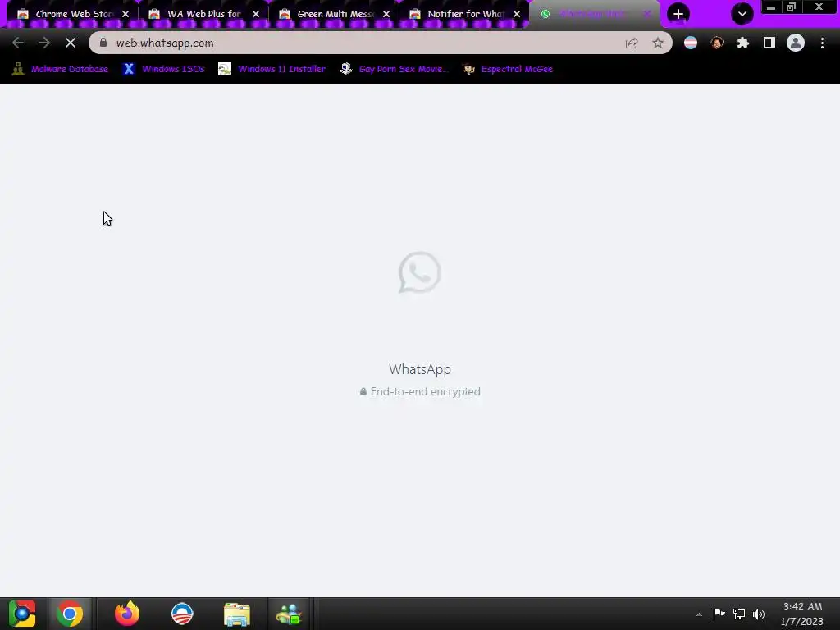Open the Obama logo taskbar app
The height and width of the screenshot is (630, 840).
(x=181, y=614)
